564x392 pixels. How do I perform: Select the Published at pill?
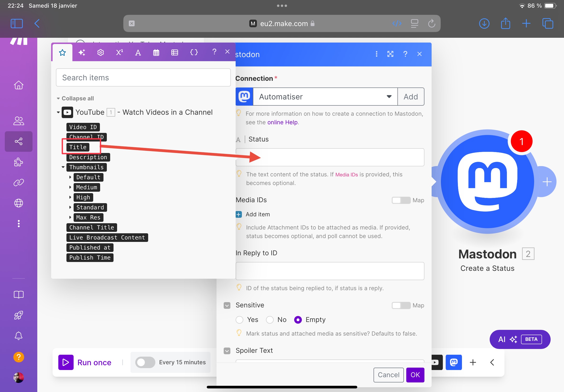coord(90,248)
